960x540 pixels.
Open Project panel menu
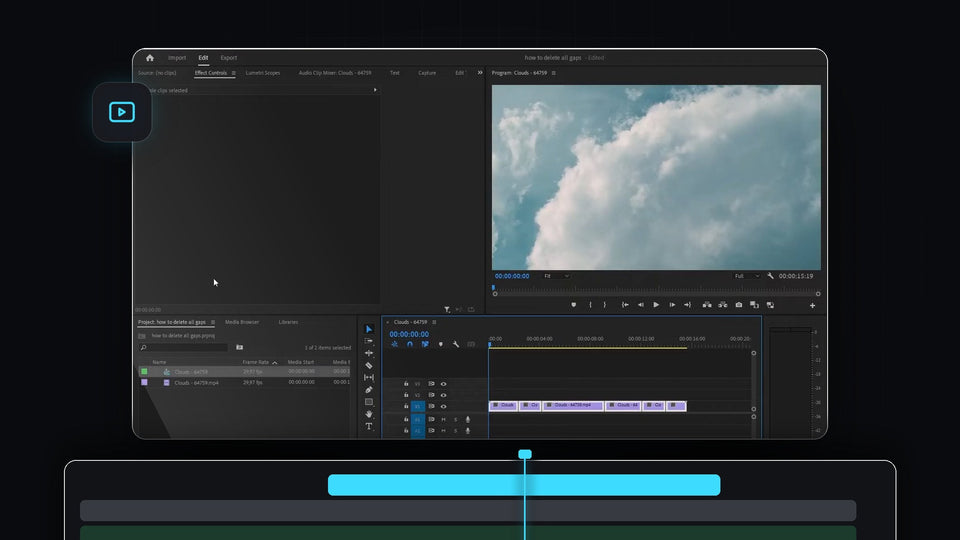click(212, 322)
